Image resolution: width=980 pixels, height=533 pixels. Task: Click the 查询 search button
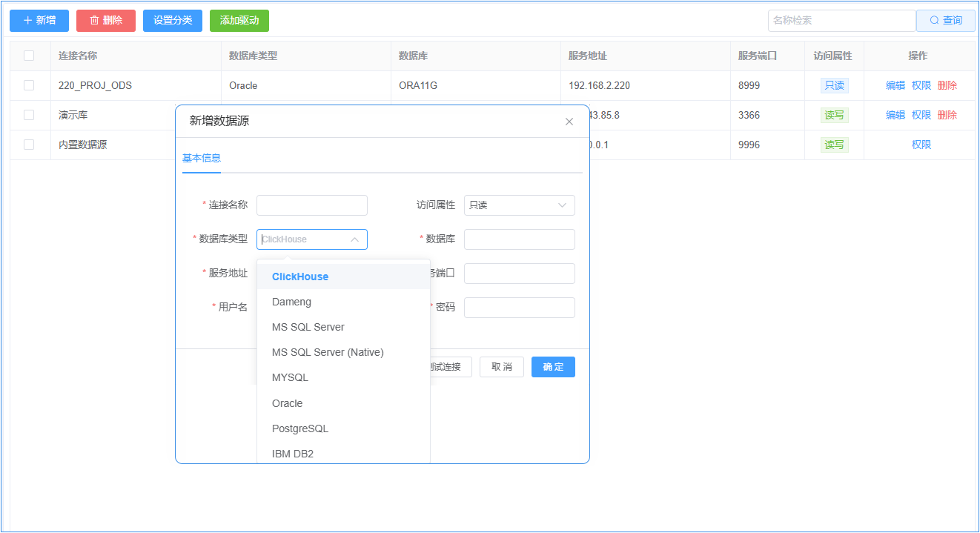(x=946, y=21)
